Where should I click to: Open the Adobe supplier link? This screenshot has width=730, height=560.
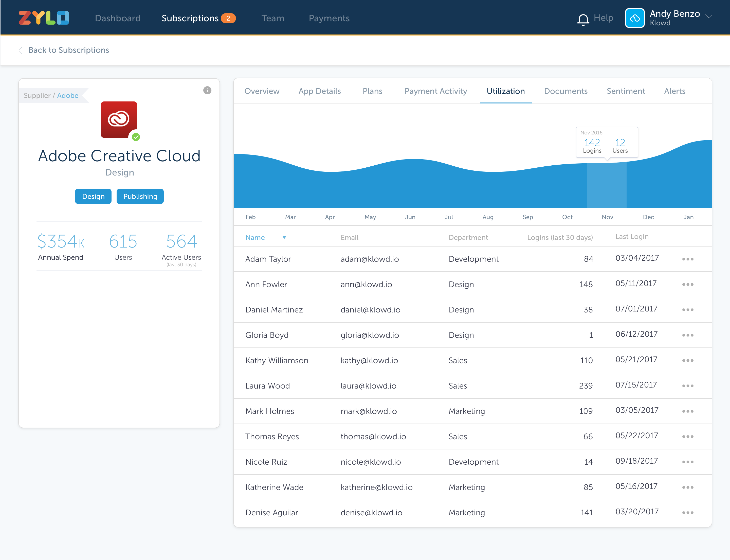68,95
